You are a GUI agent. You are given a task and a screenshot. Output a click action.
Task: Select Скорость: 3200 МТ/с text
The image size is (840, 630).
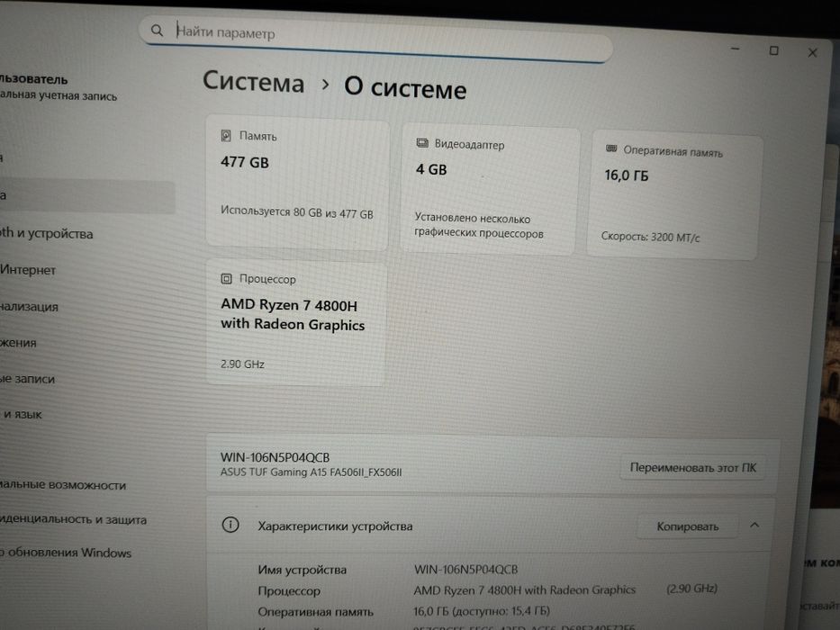(x=650, y=236)
